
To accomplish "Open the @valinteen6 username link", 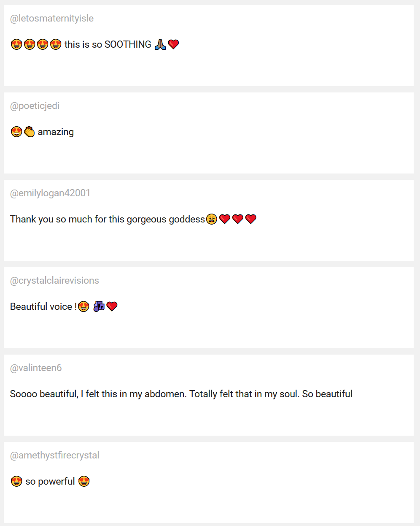I will 36,368.
